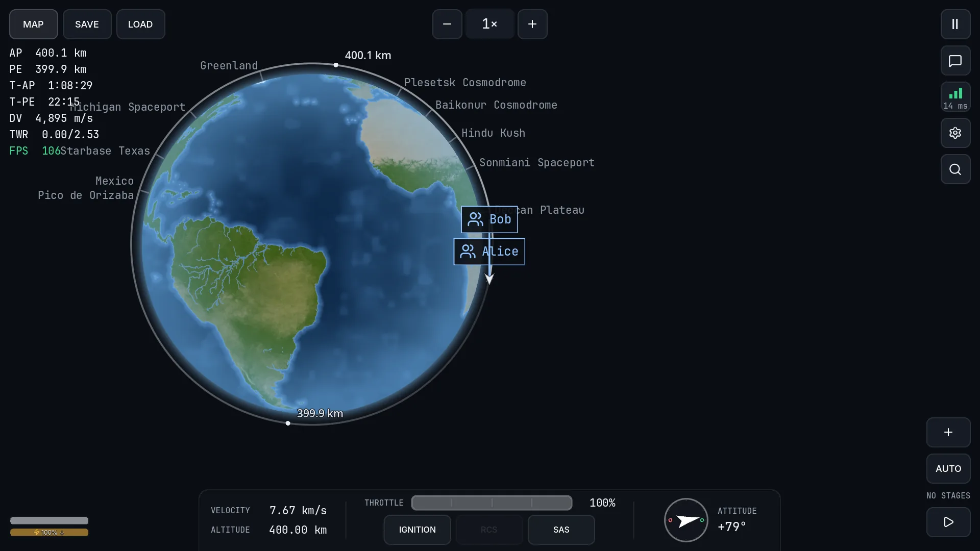This screenshot has height=551, width=980.
Task: Click the people icon beside Bob
Action: pyautogui.click(x=475, y=219)
